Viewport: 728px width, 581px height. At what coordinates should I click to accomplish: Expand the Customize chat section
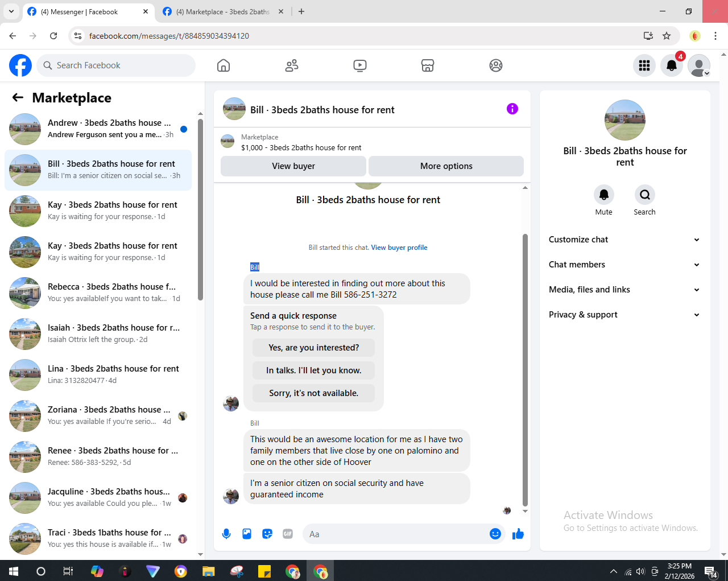point(624,240)
